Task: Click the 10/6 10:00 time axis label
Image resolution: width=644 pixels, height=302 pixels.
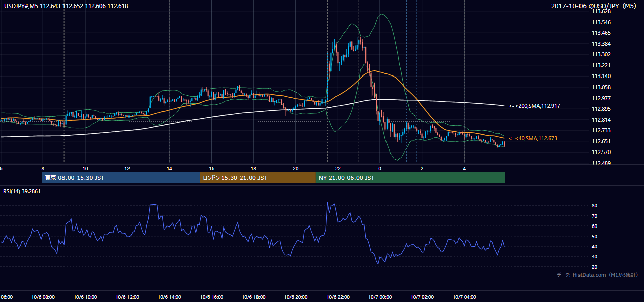Action: pos(85,297)
